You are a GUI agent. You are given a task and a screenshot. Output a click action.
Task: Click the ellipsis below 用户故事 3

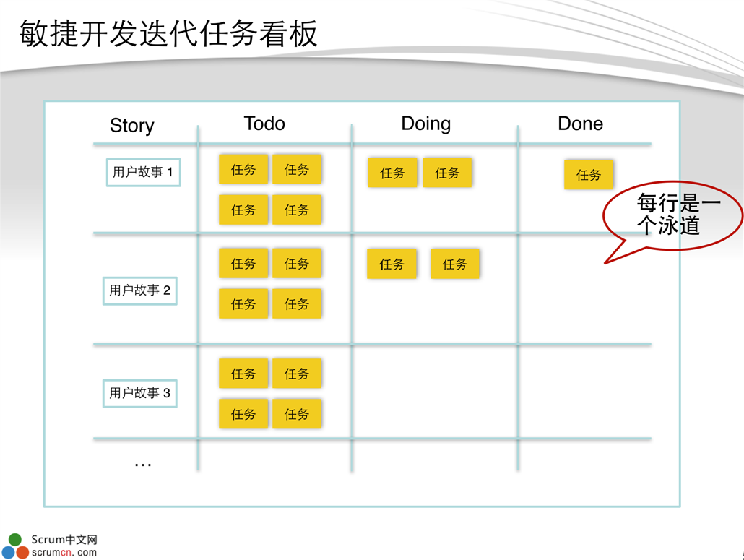click(143, 463)
